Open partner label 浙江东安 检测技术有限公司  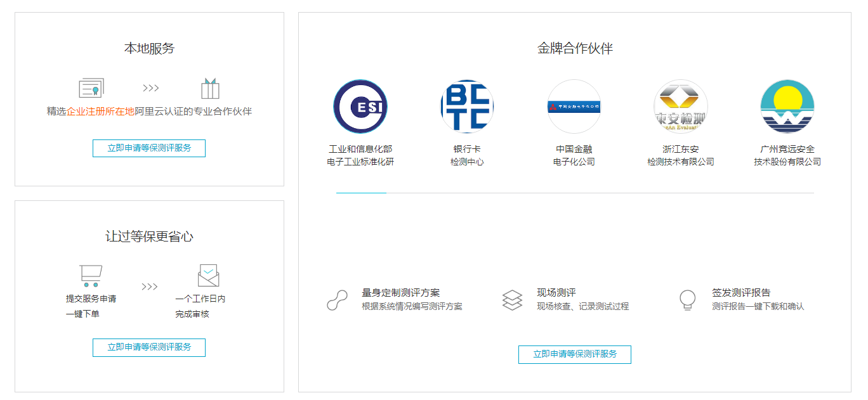(681, 155)
